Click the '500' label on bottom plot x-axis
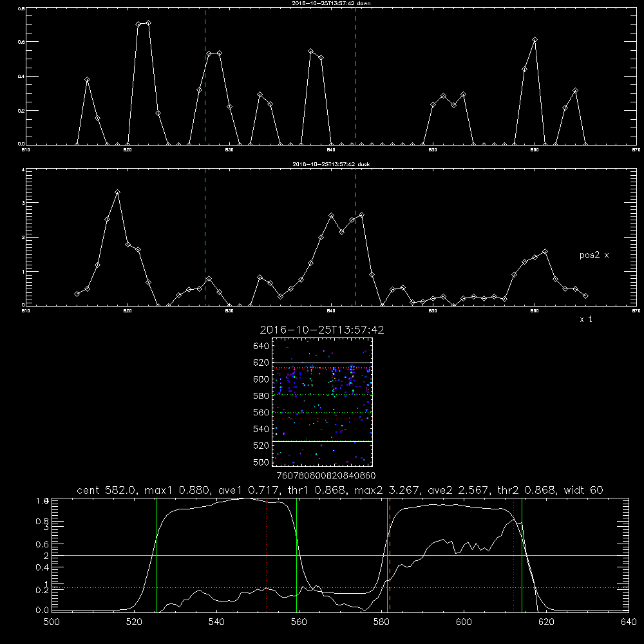The width and height of the screenshot is (644, 644). 52,621
